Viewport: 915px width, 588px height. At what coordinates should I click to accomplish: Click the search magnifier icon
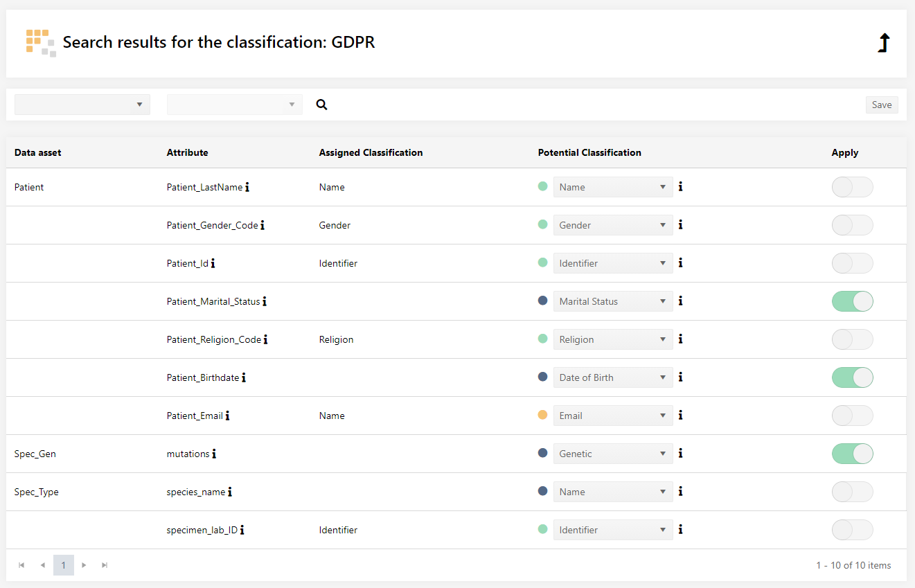coord(321,105)
